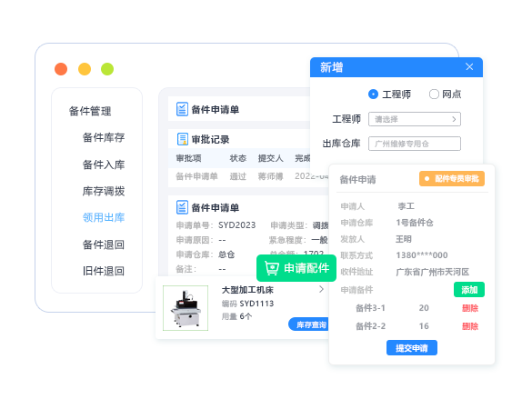Click the 广东省广州市天河区 address
The height and width of the screenshot is (409, 532).
pos(433,272)
